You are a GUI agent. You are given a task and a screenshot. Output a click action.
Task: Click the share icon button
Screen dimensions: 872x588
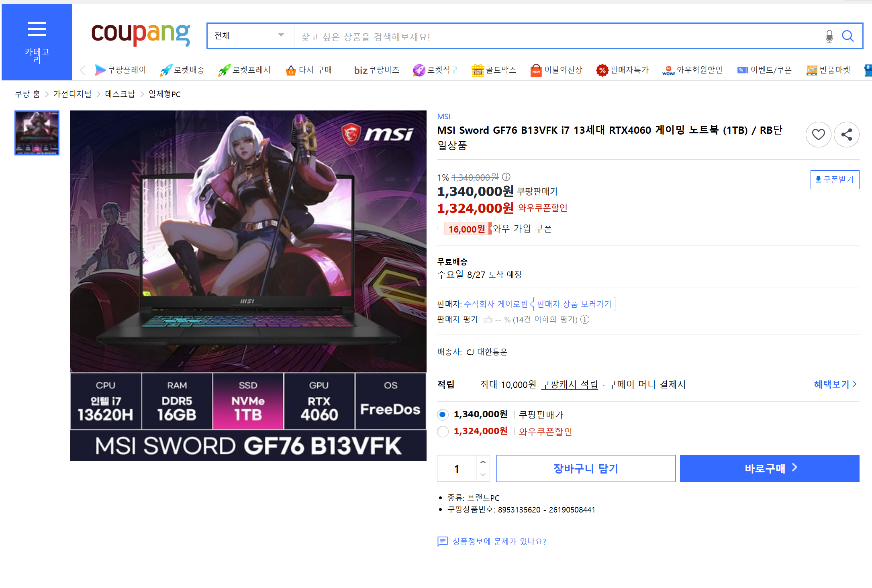(x=846, y=135)
